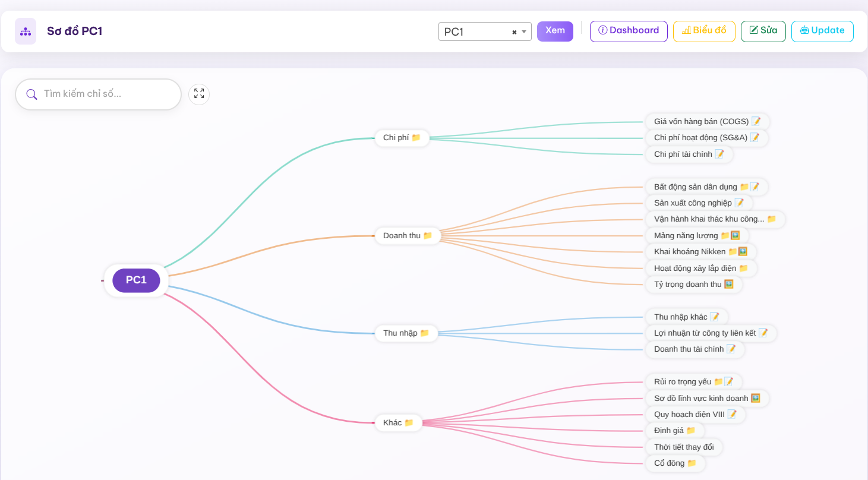The width and height of the screenshot is (868, 480).
Task: Select Giá vốn hàng bán (COGS) node
Action: [707, 122]
